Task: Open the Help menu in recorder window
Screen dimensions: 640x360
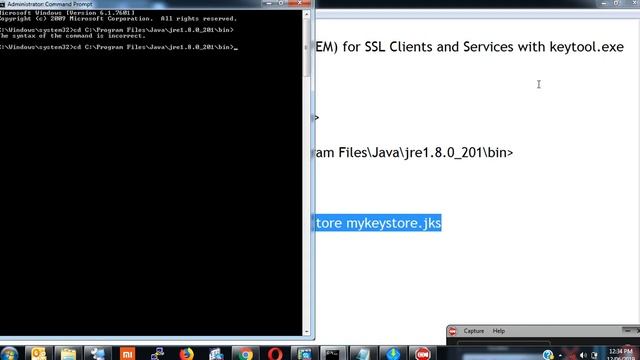Action: 498,331
